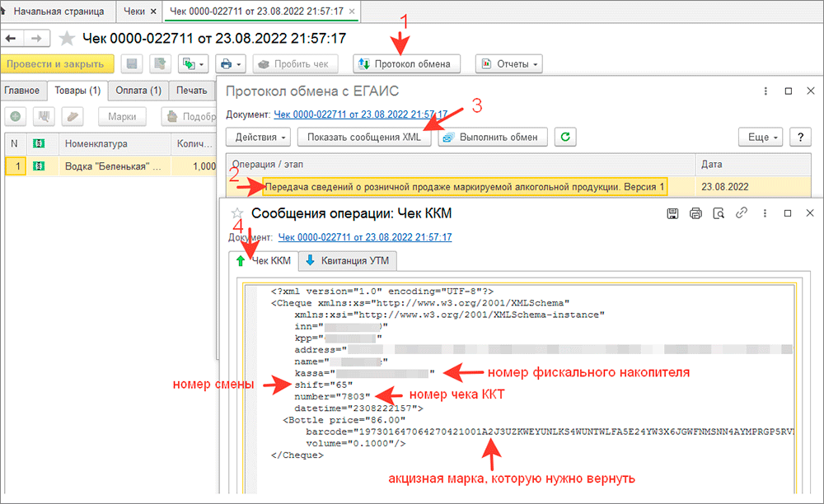Image resolution: width=824 pixels, height=504 pixels.
Task: Close the Сообщения операции window
Action: click(810, 212)
